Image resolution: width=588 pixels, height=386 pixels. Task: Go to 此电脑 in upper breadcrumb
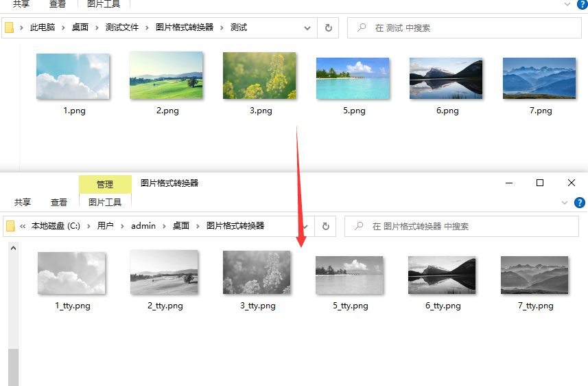click(x=43, y=27)
